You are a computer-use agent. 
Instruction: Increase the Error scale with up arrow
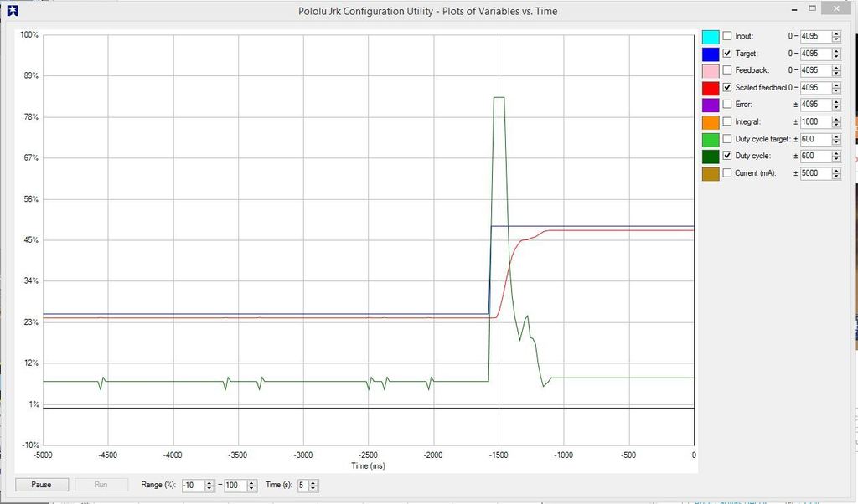(836, 102)
